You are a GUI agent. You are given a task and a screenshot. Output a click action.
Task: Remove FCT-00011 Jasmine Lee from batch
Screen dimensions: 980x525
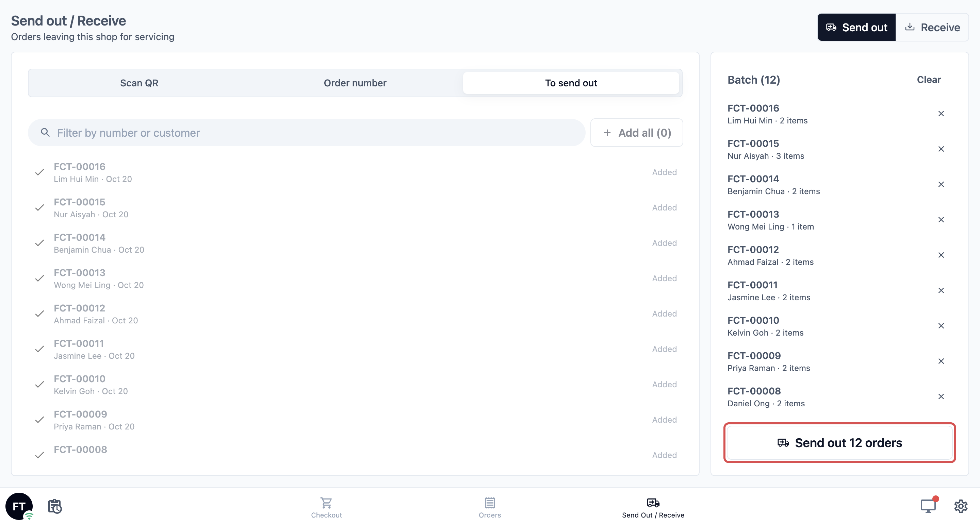tap(941, 290)
